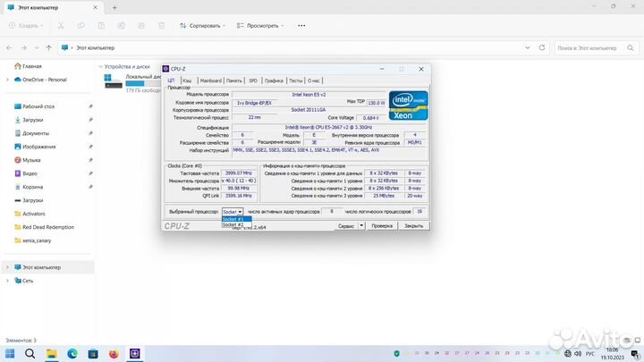644x362 pixels.
Task: Click the Проверка button
Action: click(382, 226)
